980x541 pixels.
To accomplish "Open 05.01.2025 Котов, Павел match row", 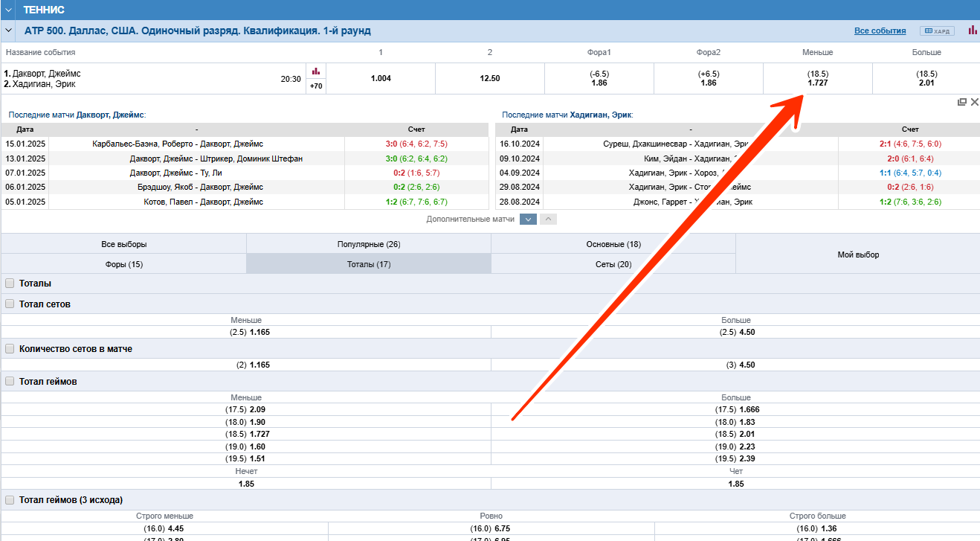I will point(245,202).
